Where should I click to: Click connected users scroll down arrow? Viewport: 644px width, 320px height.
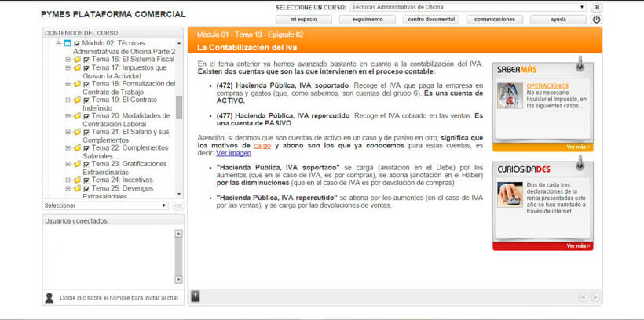coord(178,279)
